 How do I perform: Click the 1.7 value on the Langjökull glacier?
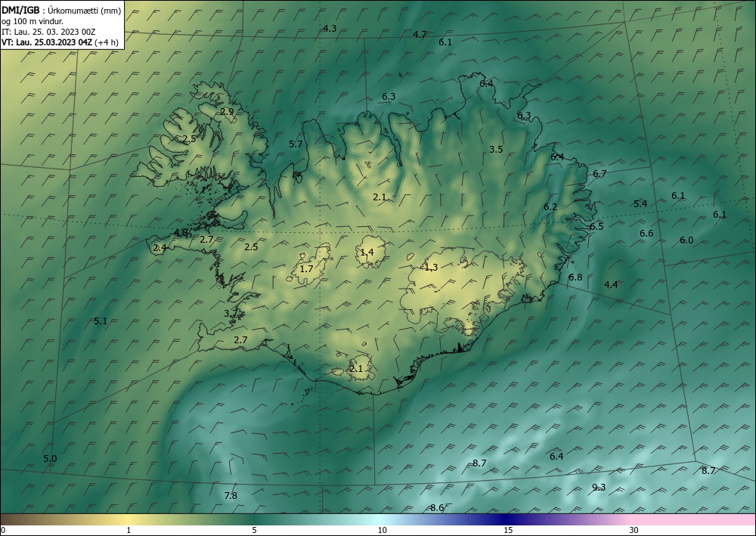pyautogui.click(x=307, y=269)
